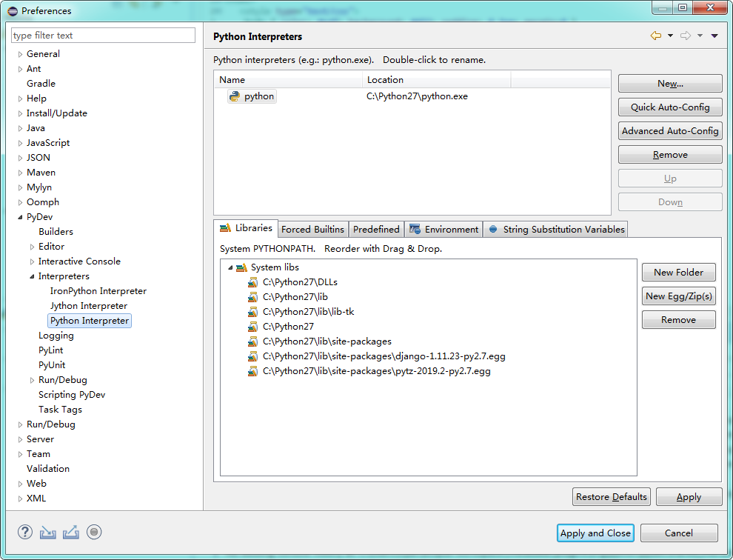Click the icon beside the pytz egg entry

pyautogui.click(x=252, y=371)
